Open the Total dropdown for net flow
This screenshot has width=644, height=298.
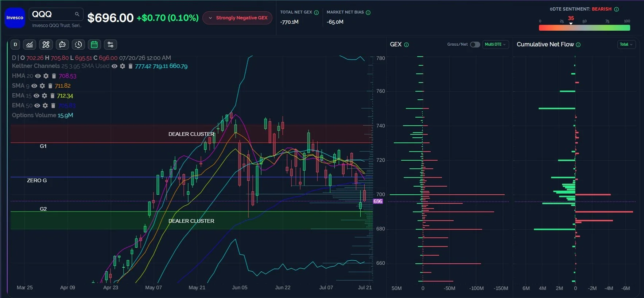click(x=626, y=45)
